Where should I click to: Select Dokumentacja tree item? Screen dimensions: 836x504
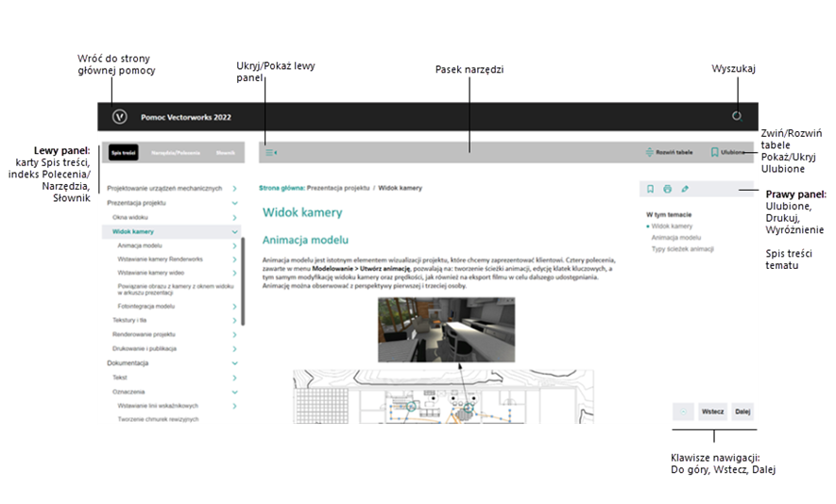(x=128, y=363)
